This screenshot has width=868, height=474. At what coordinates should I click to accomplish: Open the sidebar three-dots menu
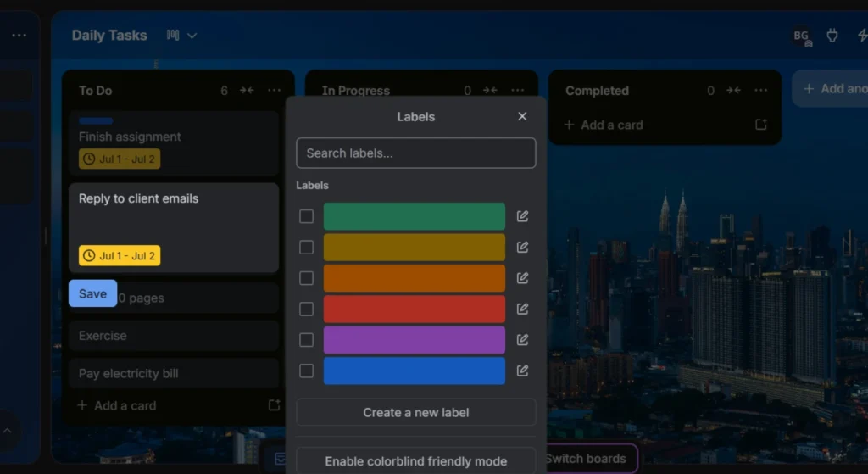pyautogui.click(x=19, y=36)
